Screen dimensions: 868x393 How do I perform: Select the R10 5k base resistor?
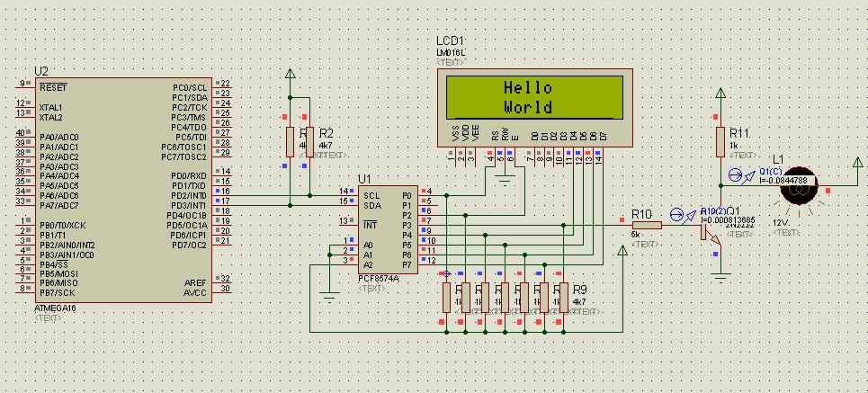[x=647, y=225]
